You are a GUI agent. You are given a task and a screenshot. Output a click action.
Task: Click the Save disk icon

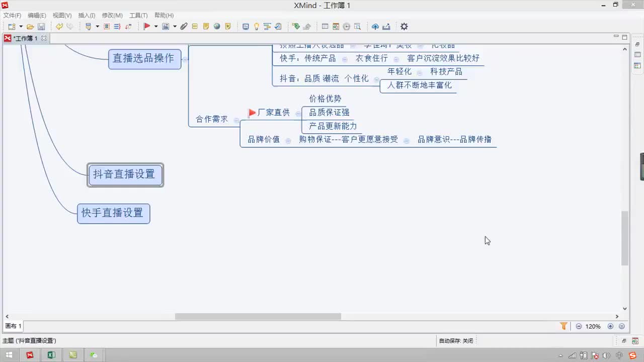click(x=41, y=27)
